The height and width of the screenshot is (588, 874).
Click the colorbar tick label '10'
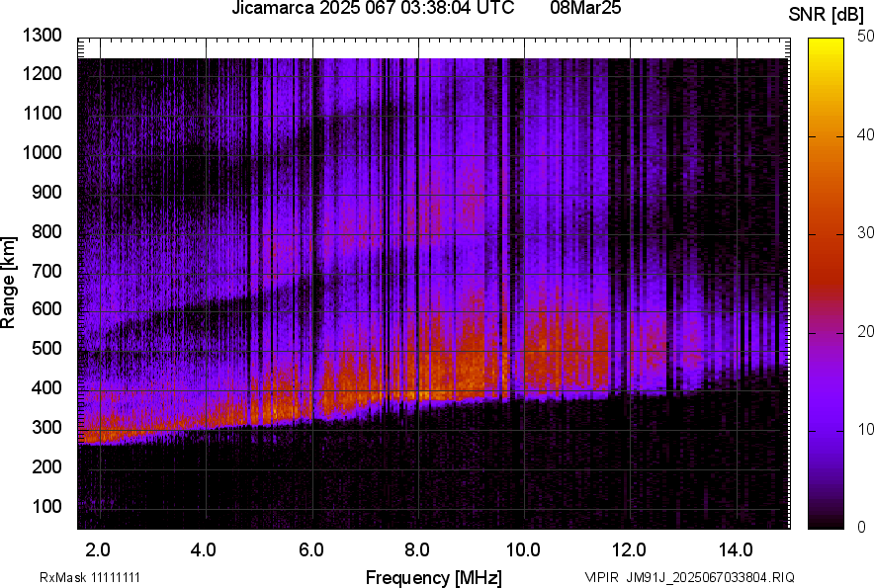tap(866, 429)
